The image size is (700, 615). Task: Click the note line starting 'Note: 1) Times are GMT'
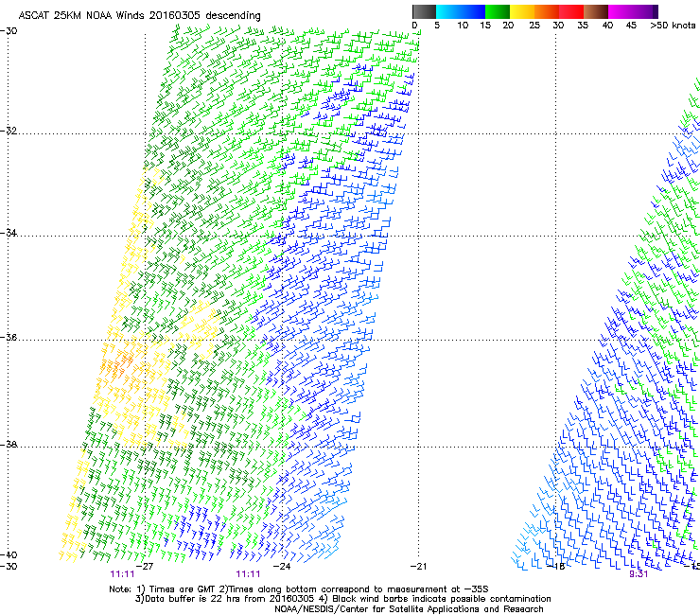tap(299, 589)
